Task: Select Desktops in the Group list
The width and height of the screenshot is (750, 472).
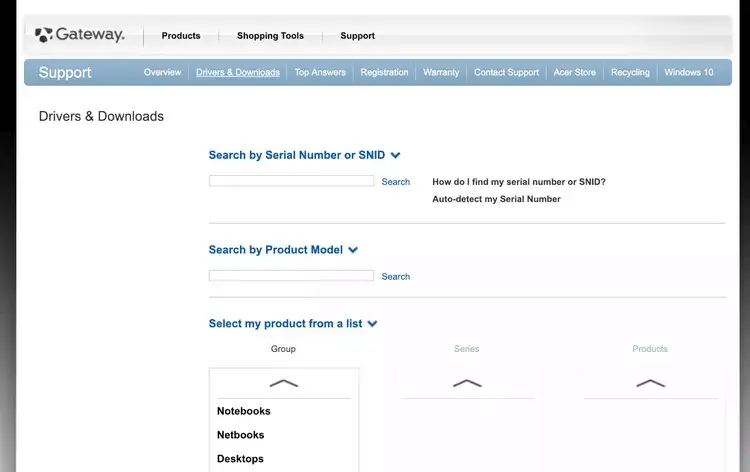Action: [x=240, y=459]
